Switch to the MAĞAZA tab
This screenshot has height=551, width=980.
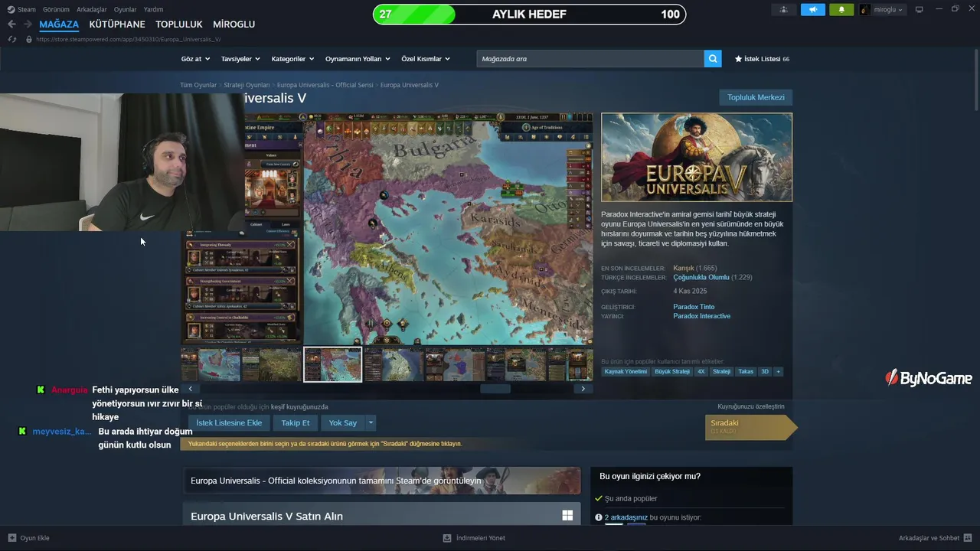[59, 24]
